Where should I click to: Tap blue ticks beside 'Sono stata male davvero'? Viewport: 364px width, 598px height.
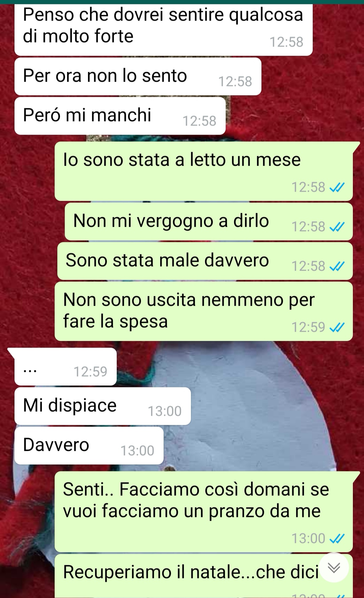point(337,266)
